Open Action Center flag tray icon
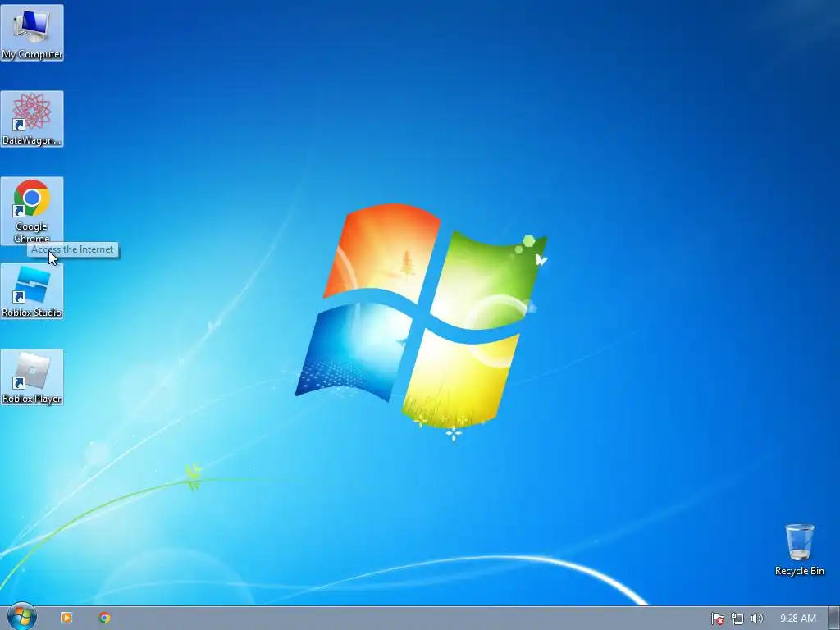The width and height of the screenshot is (840, 630). pos(717,619)
